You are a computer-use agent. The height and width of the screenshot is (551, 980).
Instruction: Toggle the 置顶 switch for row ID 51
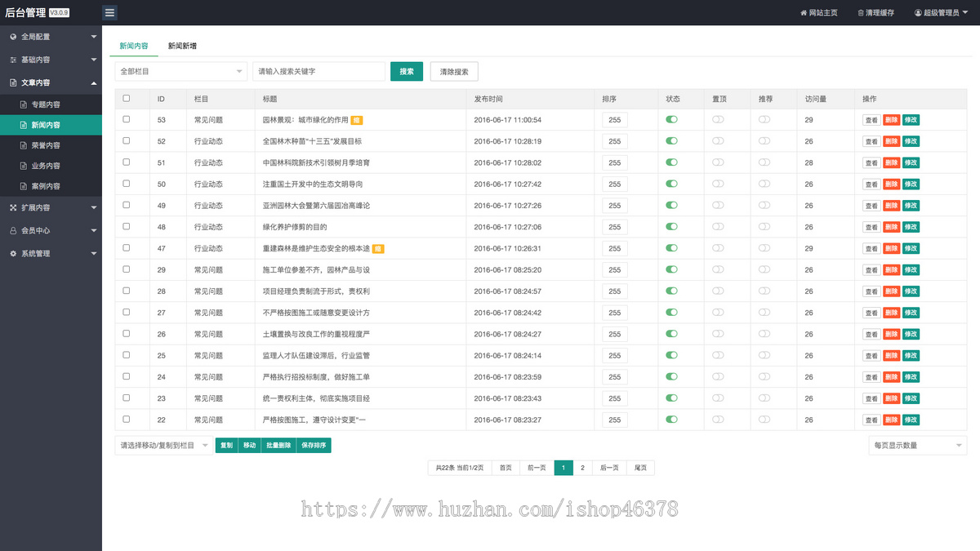(718, 162)
